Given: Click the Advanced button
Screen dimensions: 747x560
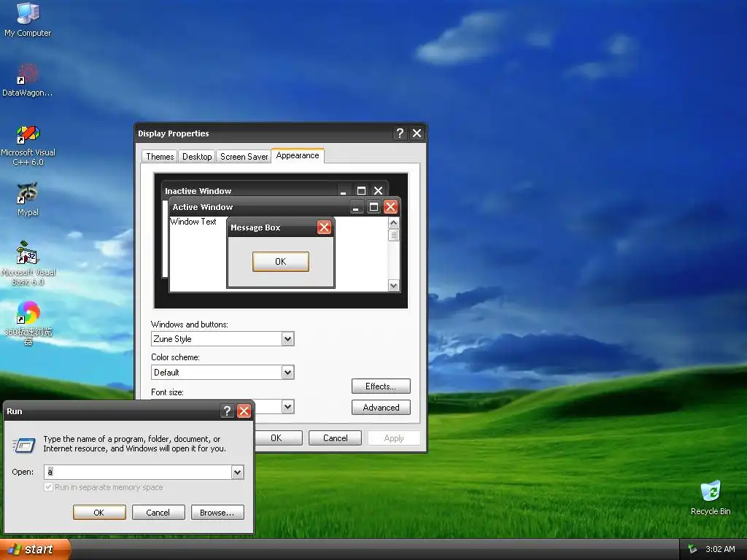Looking at the screenshot, I should 381,408.
